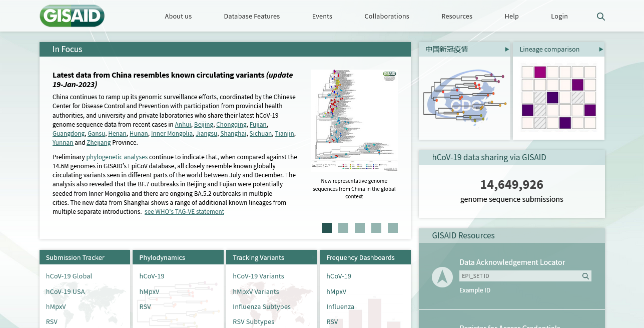Open the Collaborations menu
Viewport: 644px width, 328px height.
coord(387,16)
